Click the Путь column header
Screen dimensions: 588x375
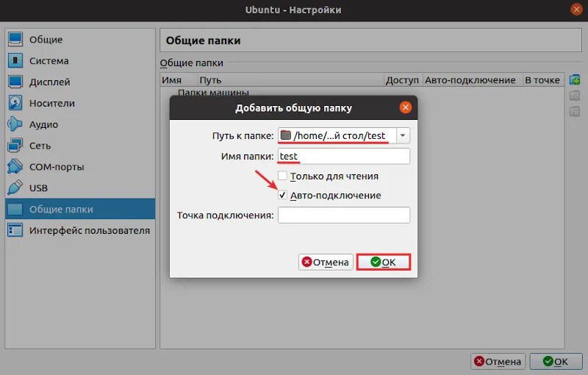pyautogui.click(x=291, y=80)
